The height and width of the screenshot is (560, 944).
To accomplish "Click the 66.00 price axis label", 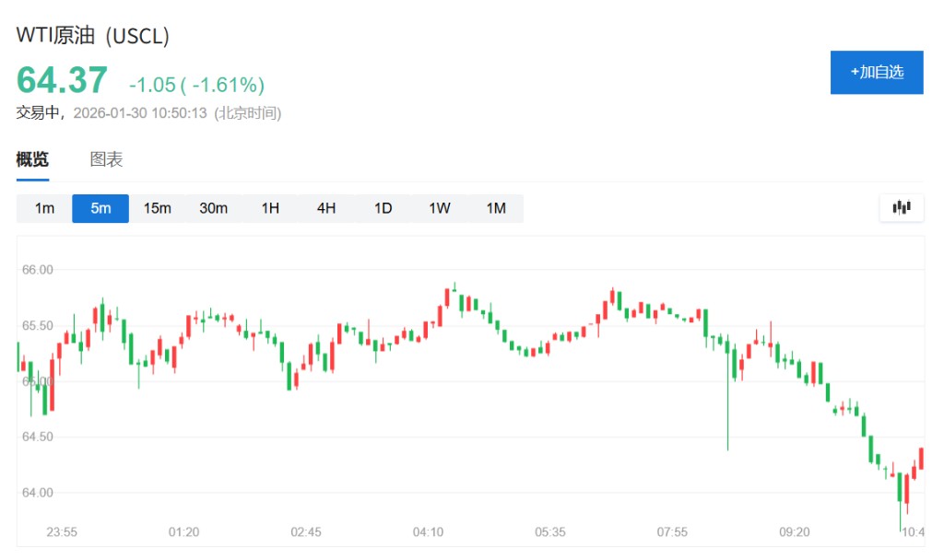I will (x=38, y=270).
